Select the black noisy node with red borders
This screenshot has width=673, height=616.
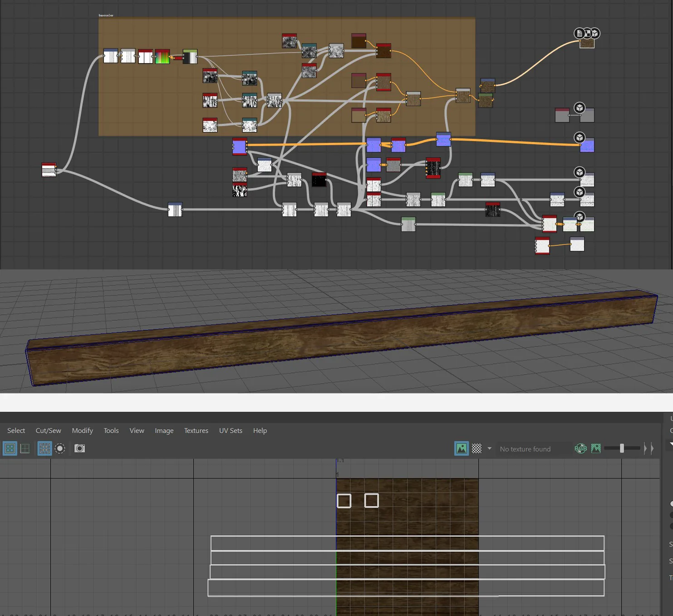(433, 168)
